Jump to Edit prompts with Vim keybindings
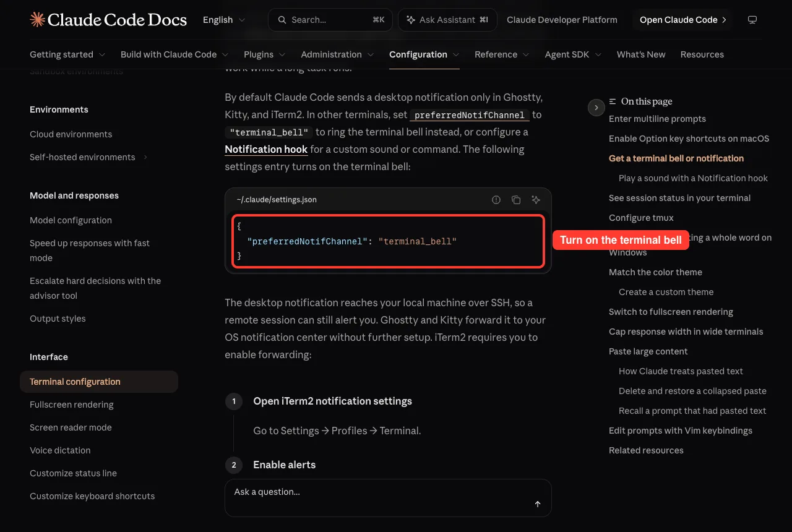Viewport: 792px width, 532px height. tap(681, 431)
